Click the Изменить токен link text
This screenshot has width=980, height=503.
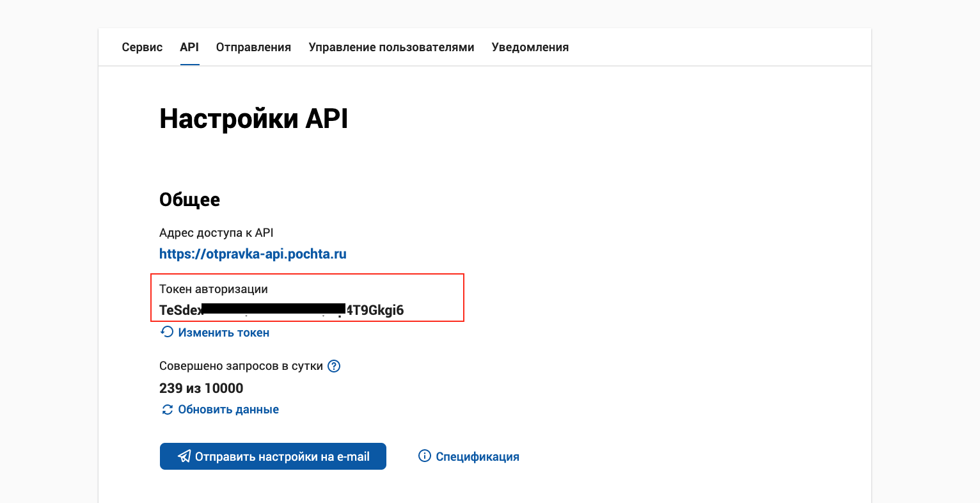[x=223, y=333]
